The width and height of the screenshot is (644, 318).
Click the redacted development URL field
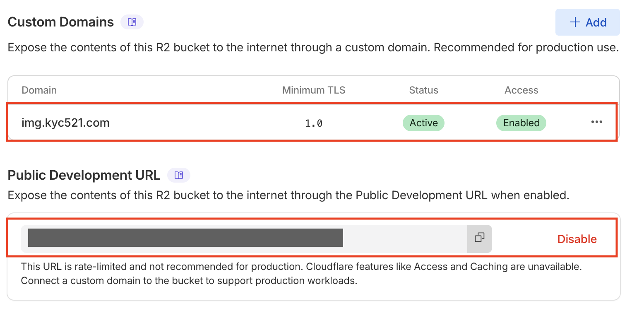(x=185, y=238)
